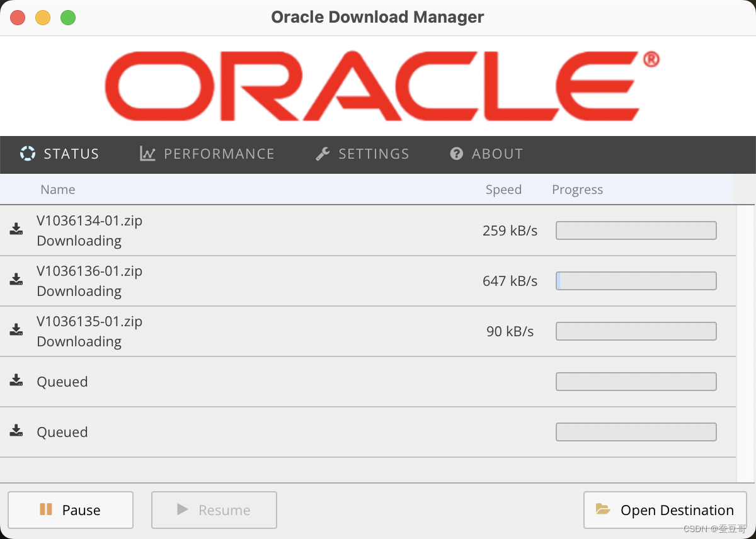The image size is (756, 539).
Task: Close the Oracle Download Manager window
Action: [x=18, y=18]
